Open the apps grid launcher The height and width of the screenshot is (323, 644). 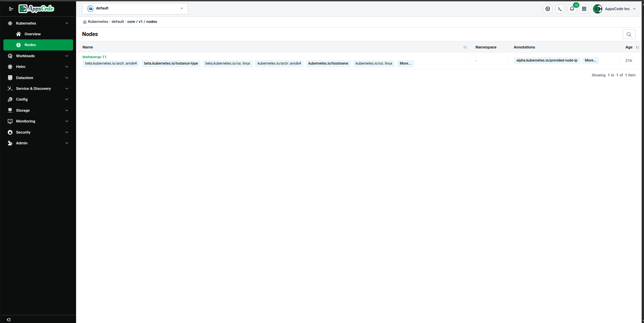pos(584,9)
